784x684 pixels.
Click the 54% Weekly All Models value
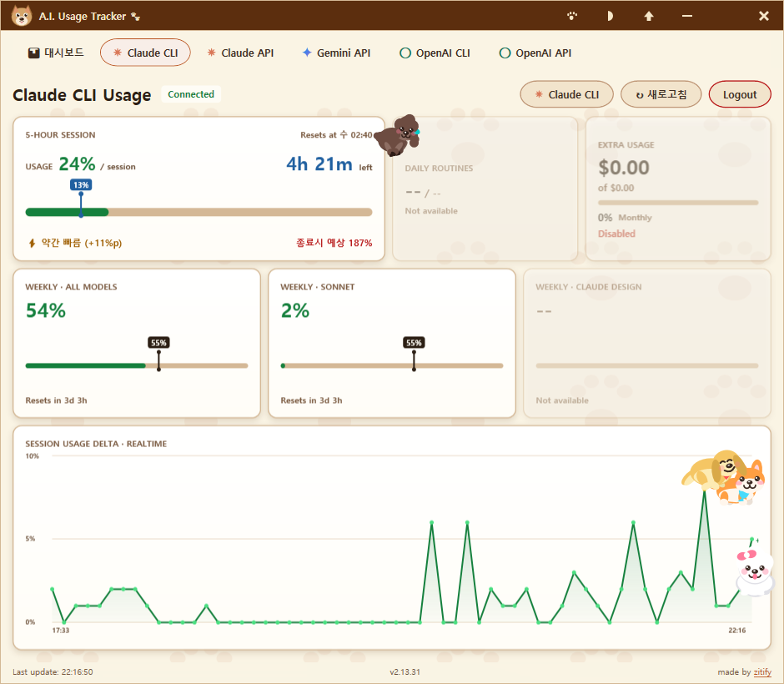pyautogui.click(x=46, y=310)
